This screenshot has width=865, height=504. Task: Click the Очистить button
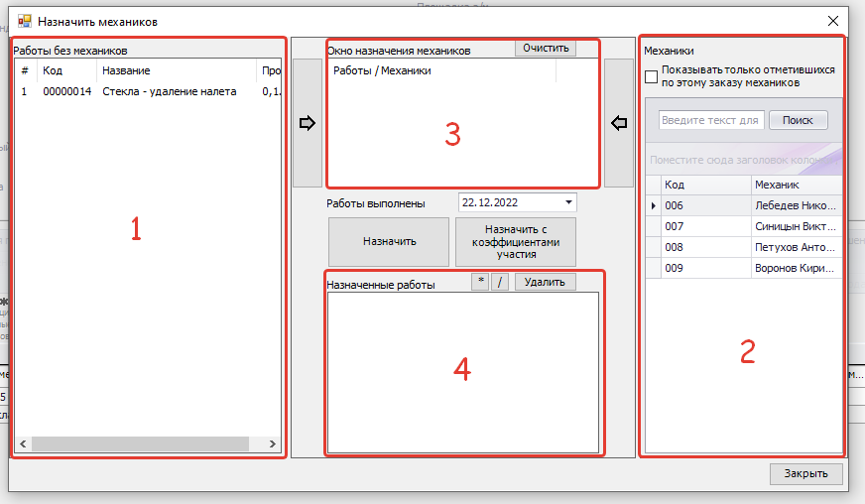(544, 48)
